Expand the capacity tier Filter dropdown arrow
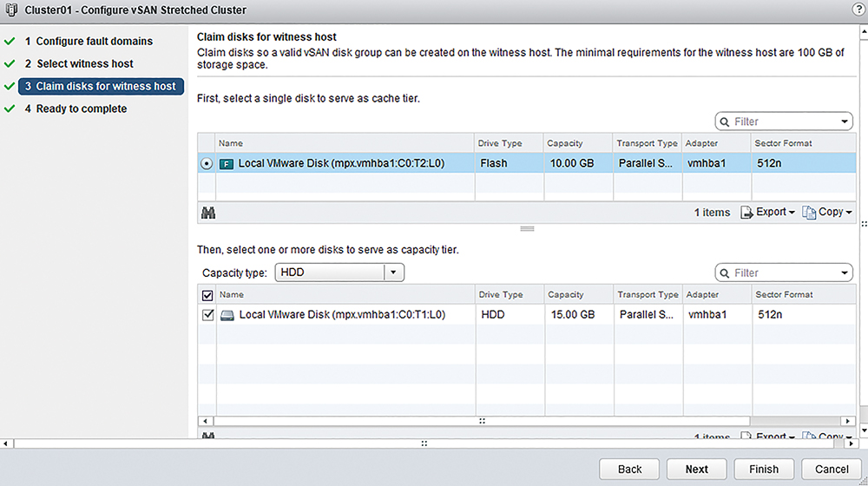The image size is (868, 486). pos(845,273)
